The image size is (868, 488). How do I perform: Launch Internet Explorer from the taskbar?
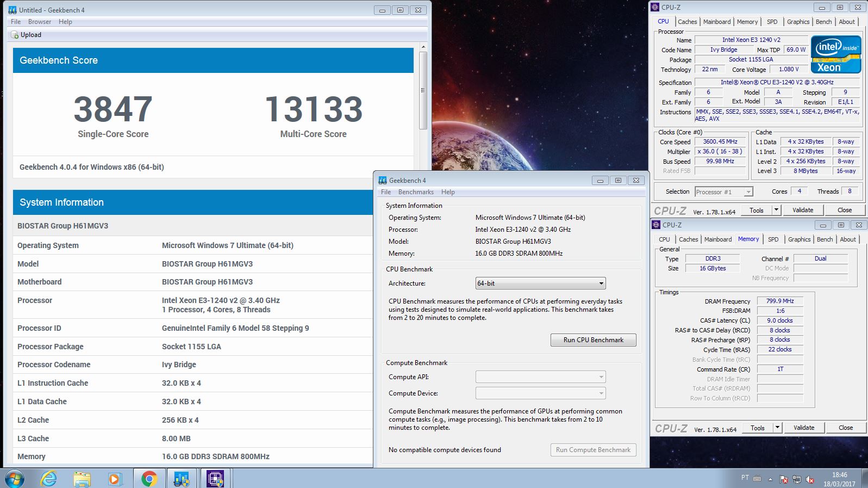[49, 479]
